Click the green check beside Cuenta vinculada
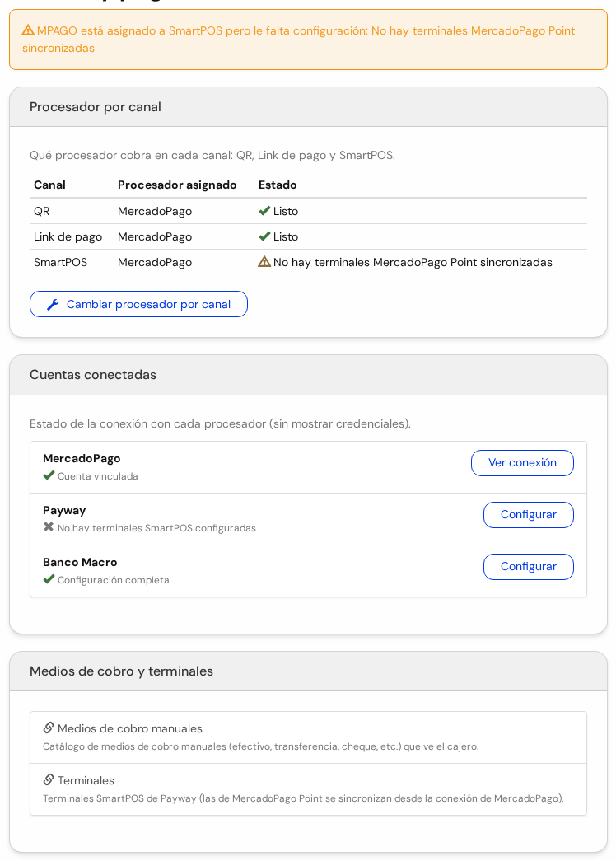Image resolution: width=616 pixels, height=861 pixels. click(x=49, y=475)
